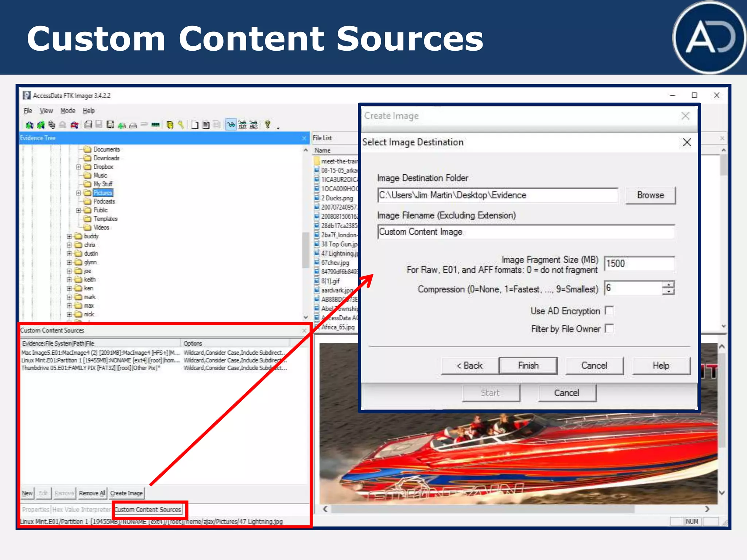Enable the Use AD Encryption checkbox
The width and height of the screenshot is (747, 560).
[609, 311]
